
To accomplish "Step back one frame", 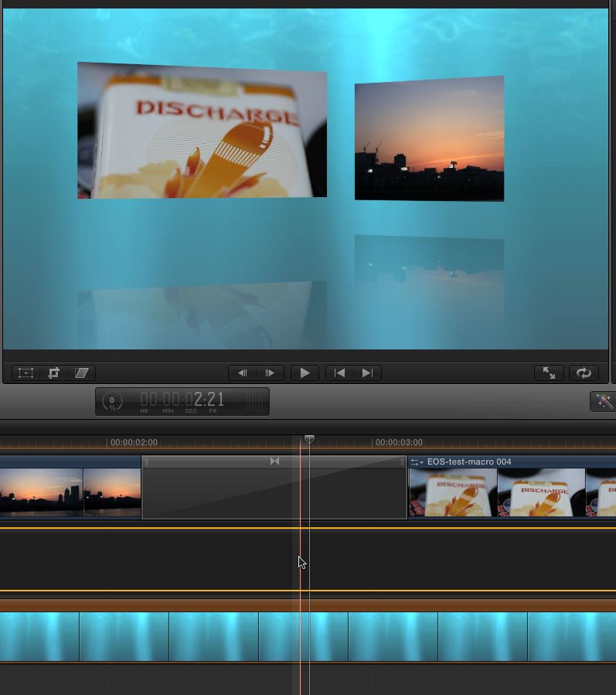I will (242, 373).
